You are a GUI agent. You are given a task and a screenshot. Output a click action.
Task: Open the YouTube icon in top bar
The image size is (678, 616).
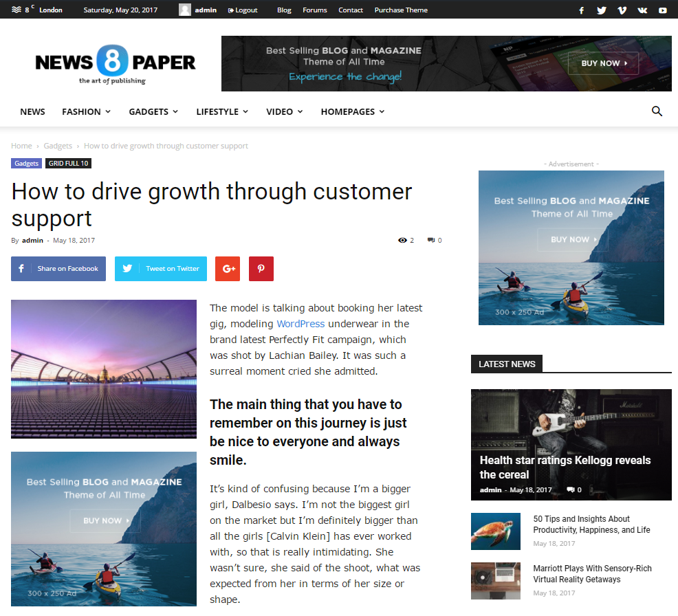coord(662,10)
